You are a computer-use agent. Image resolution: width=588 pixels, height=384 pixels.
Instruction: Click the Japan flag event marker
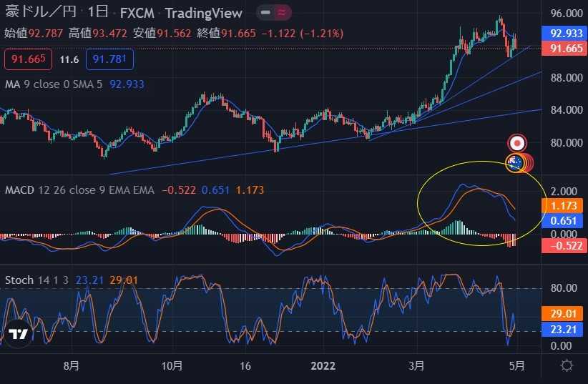(x=517, y=143)
